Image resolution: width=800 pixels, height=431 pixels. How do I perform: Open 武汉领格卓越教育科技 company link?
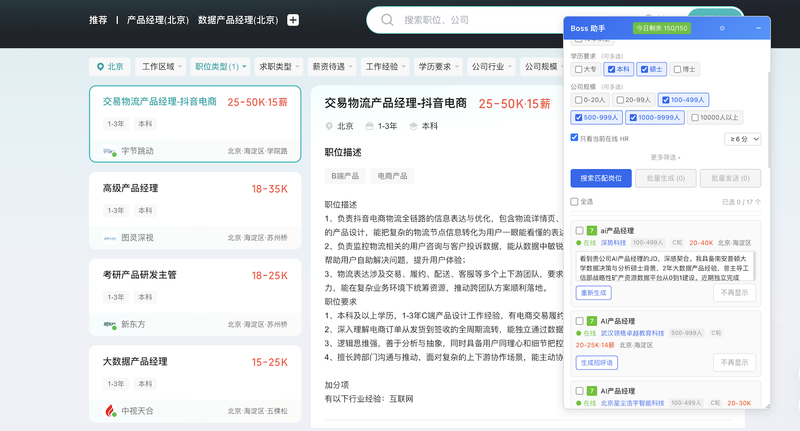[x=632, y=333]
